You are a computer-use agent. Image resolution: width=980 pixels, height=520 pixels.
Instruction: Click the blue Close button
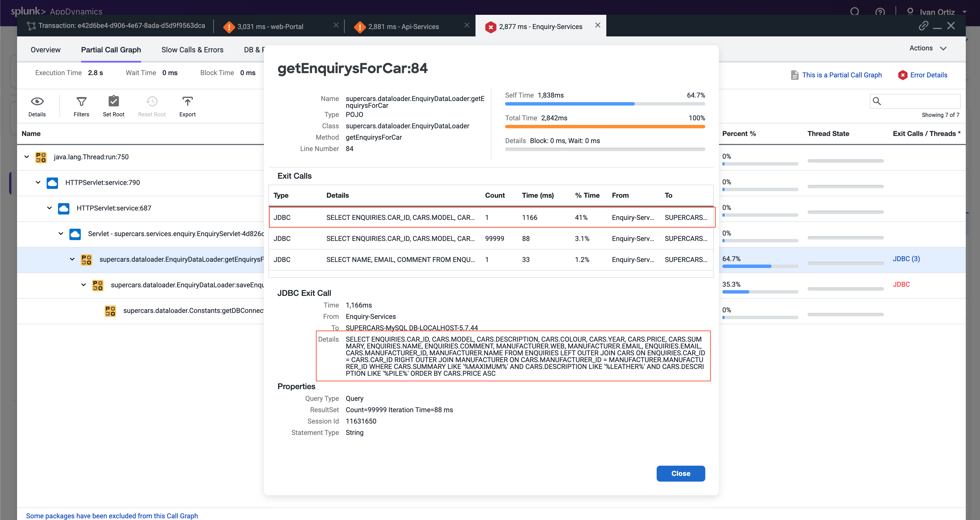[680, 473]
